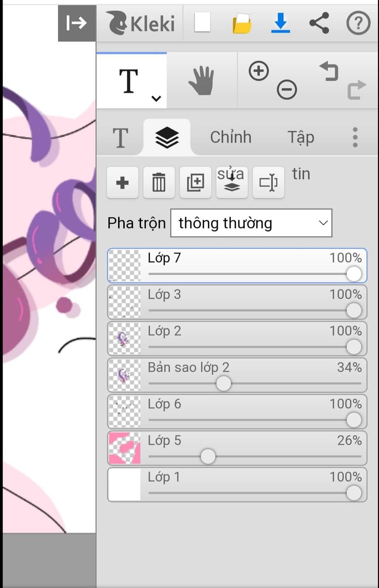The image size is (379, 588).
Task: Open an image file with folder icon
Action: [x=242, y=23]
